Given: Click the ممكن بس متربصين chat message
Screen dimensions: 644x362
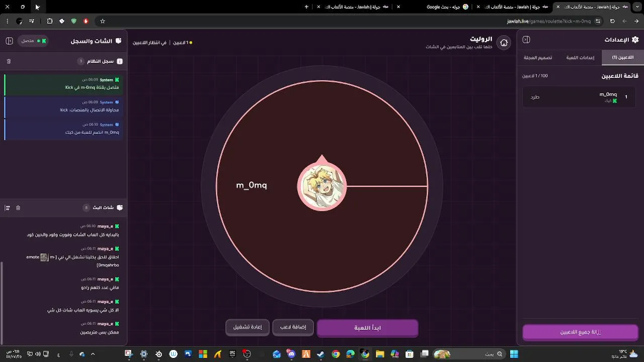Looking at the screenshot, I should click(100, 332).
